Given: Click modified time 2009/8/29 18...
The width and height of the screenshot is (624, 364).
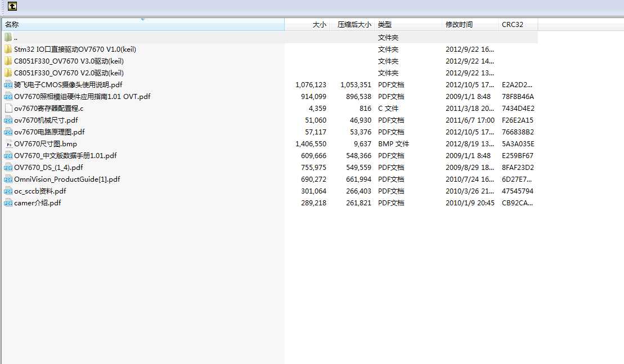Looking at the screenshot, I should click(470, 168).
